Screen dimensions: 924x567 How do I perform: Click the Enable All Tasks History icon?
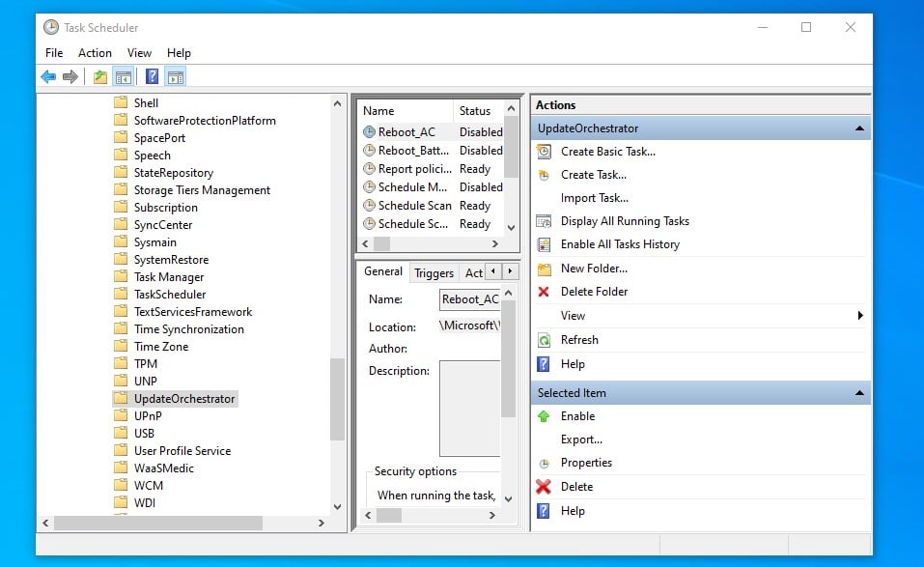click(x=544, y=244)
